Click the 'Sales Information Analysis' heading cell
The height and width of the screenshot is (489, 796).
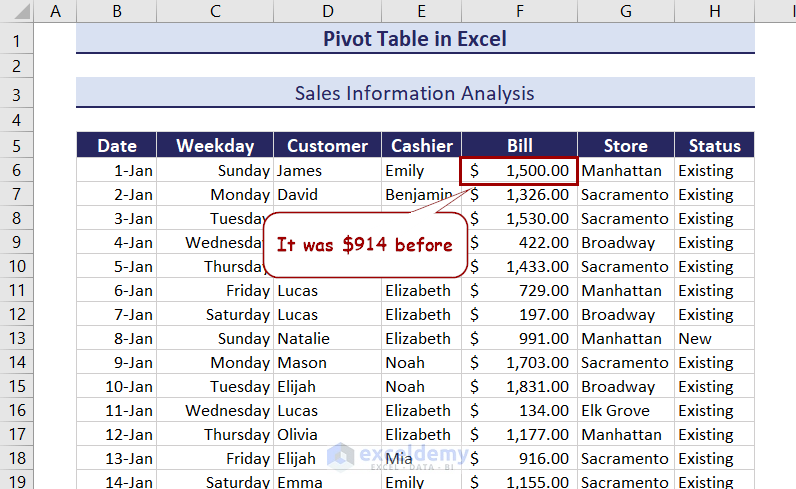coord(415,93)
